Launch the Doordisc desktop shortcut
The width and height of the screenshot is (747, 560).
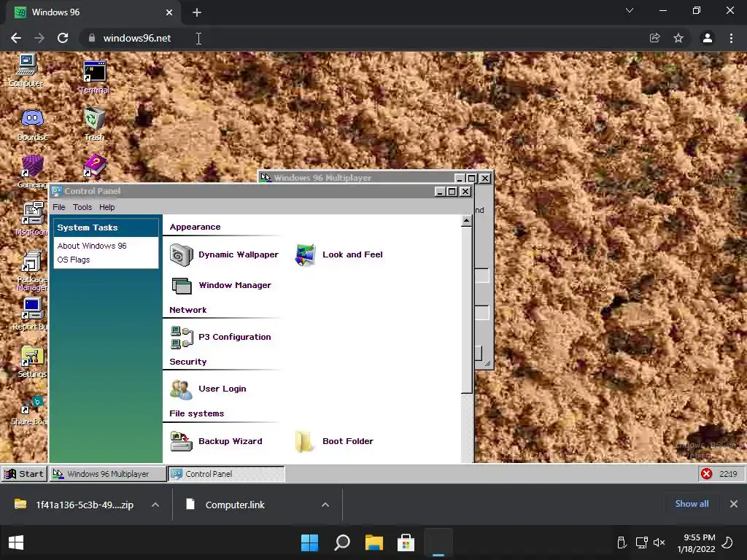32,125
